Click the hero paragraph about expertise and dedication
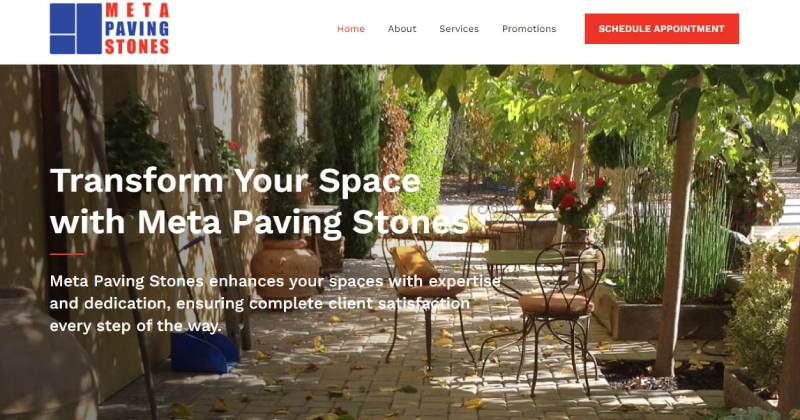The image size is (800, 420). point(275,303)
